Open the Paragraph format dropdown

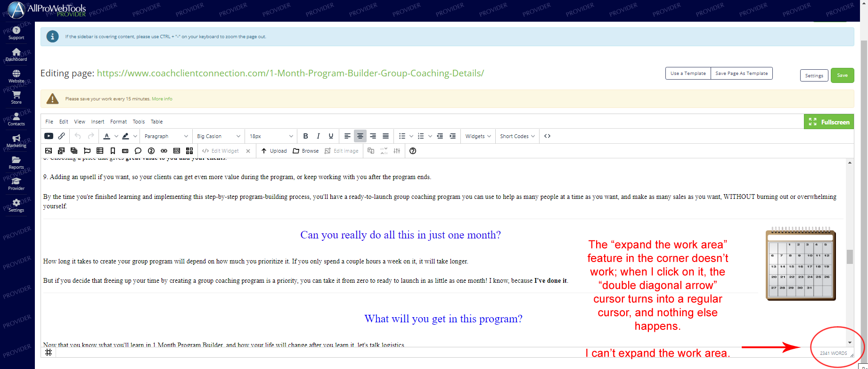[x=166, y=136]
